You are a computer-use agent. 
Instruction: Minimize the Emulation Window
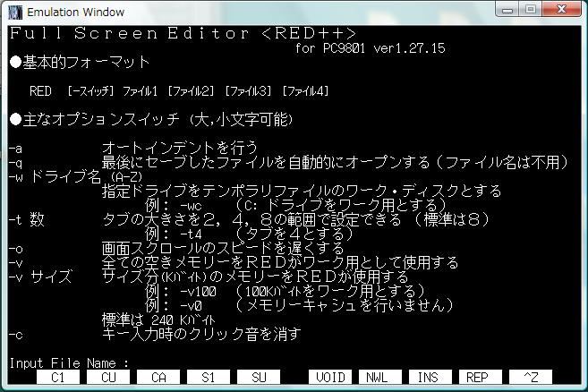coord(507,9)
